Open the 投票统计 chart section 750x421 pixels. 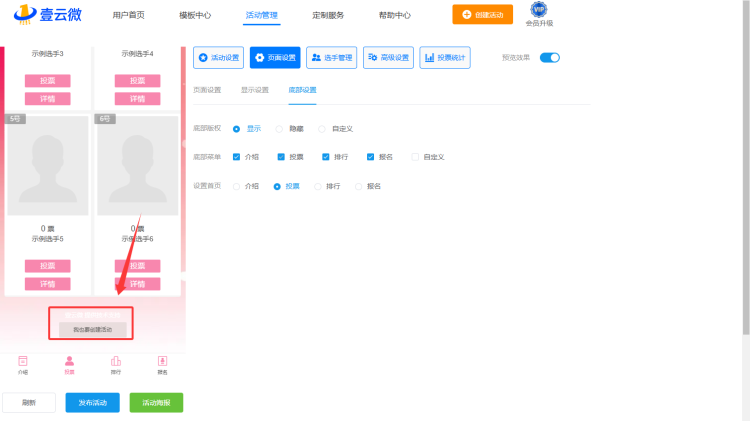[x=445, y=58]
